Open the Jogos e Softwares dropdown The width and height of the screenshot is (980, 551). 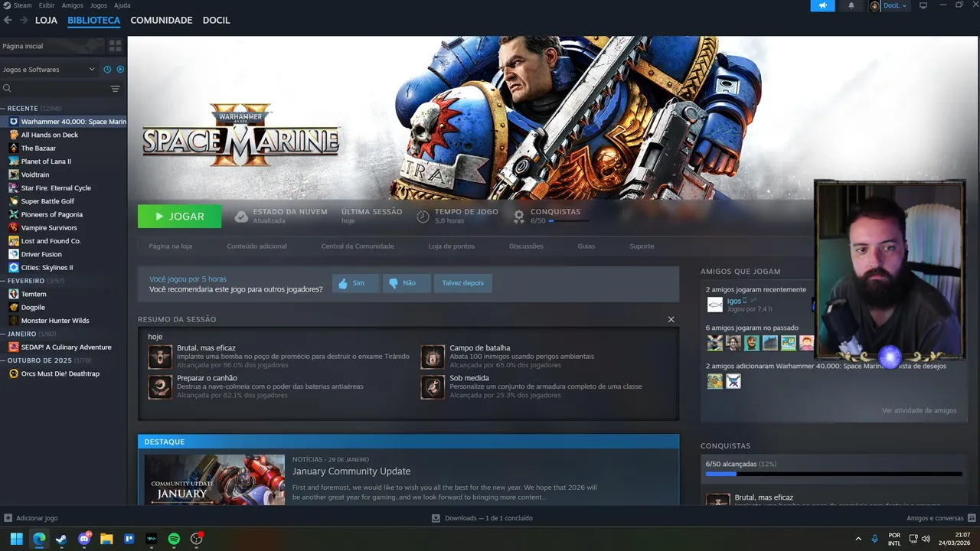pyautogui.click(x=49, y=69)
